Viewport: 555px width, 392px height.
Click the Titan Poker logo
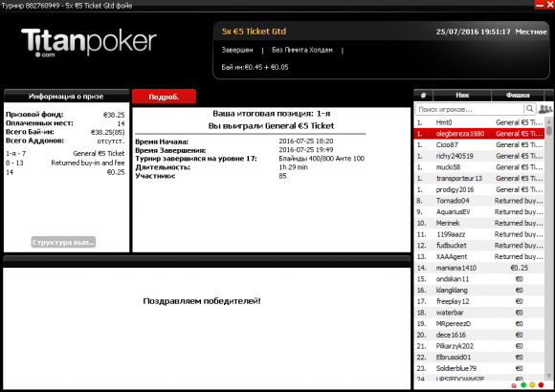click(88, 42)
